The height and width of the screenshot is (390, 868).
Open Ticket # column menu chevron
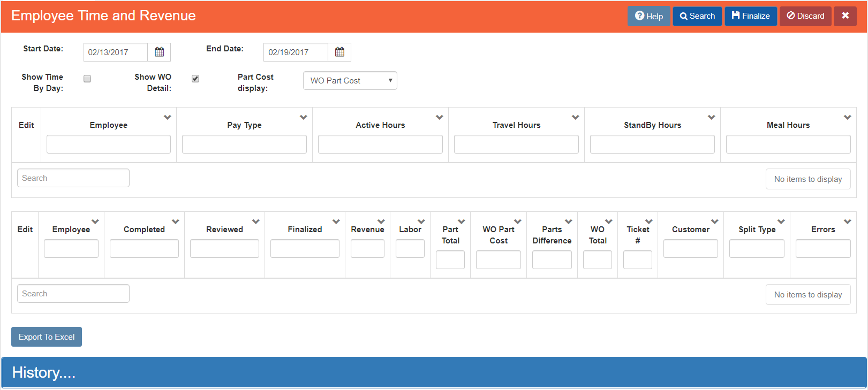(649, 221)
